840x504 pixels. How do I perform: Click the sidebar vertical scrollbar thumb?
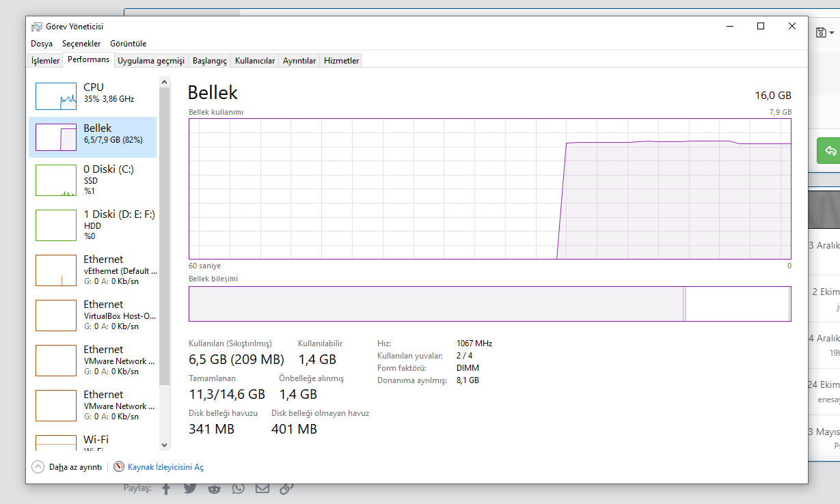point(164,236)
